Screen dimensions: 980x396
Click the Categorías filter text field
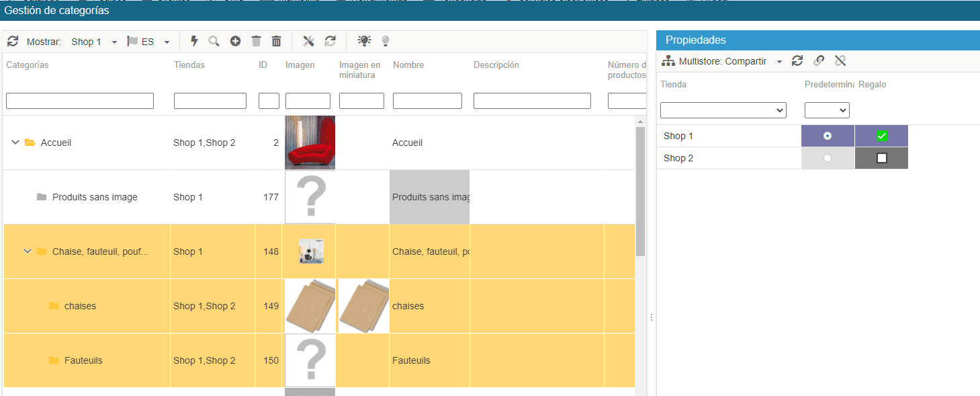pyautogui.click(x=80, y=101)
